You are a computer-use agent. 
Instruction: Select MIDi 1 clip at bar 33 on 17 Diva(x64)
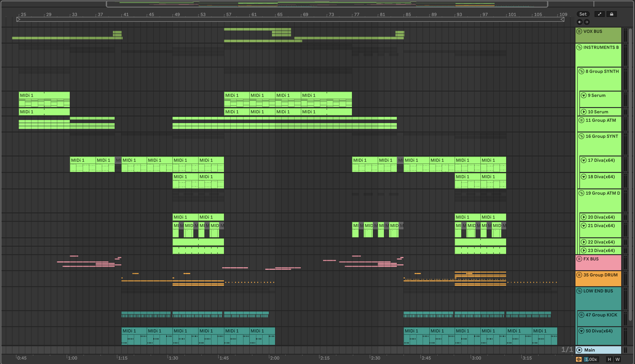pos(83,164)
